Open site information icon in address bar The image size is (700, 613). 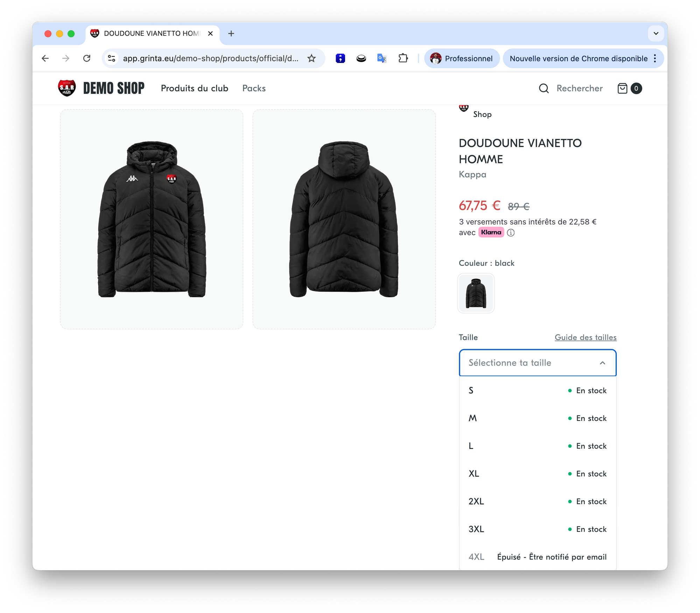[x=112, y=58]
